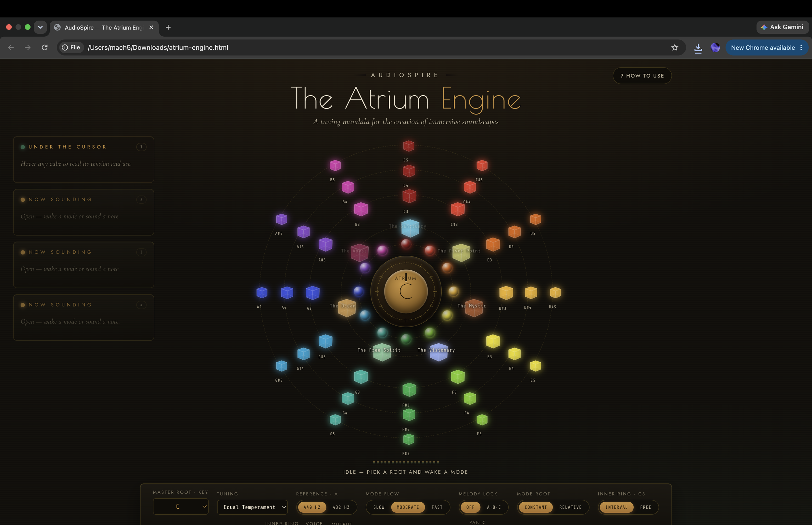The height and width of the screenshot is (525, 812).
Task: Click the Ask Gemini button
Action: 782,27
